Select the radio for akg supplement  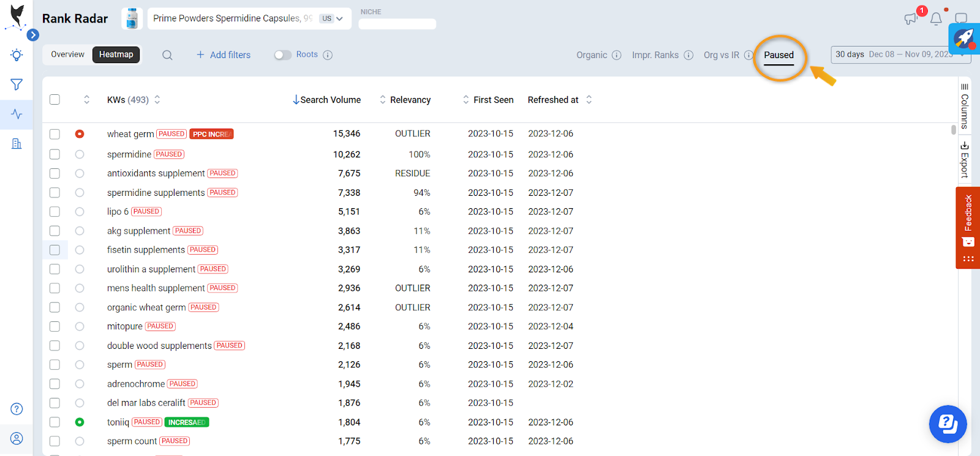point(80,231)
